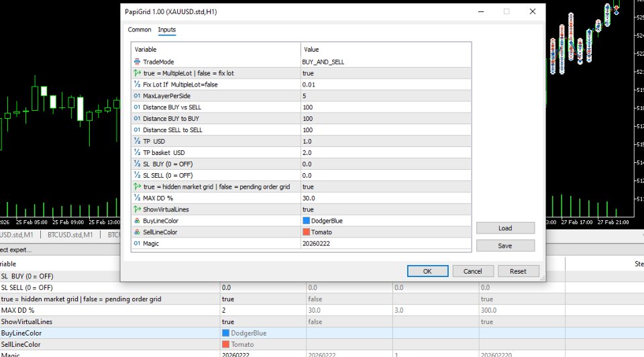Click the DodgerBlue swatch in the tester panel

click(225, 333)
